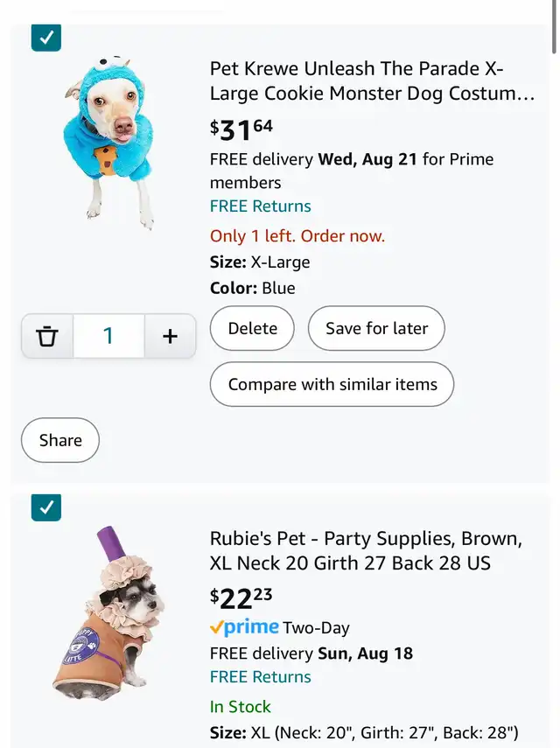Viewport: 560px width, 748px height.
Task: Click the trash icon to remove item
Action: tap(47, 336)
